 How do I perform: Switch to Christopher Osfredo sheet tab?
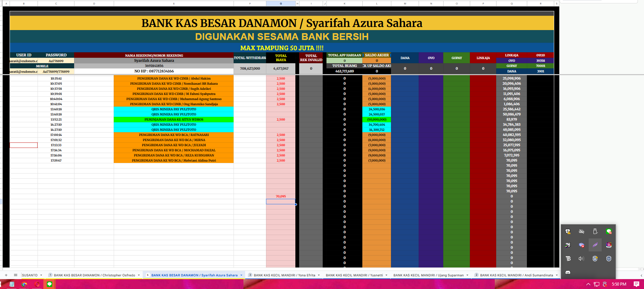[x=95, y=275]
